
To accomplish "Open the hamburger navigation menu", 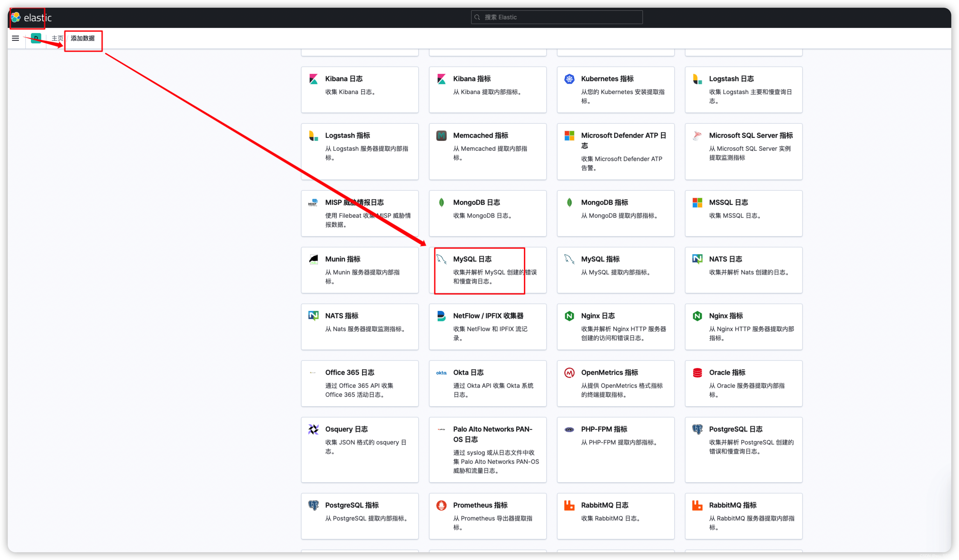I will pos(15,38).
